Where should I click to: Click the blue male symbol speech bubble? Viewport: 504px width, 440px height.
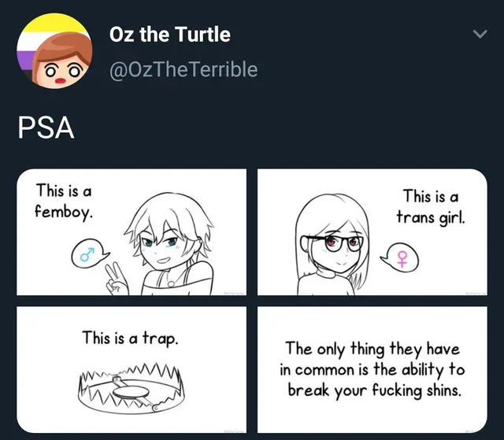[85, 253]
